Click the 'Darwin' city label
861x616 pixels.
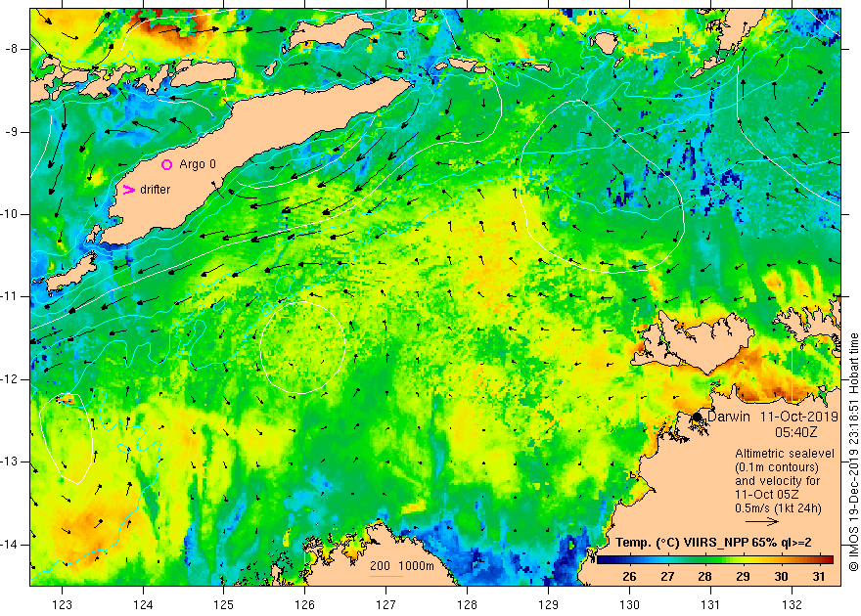pos(729,417)
